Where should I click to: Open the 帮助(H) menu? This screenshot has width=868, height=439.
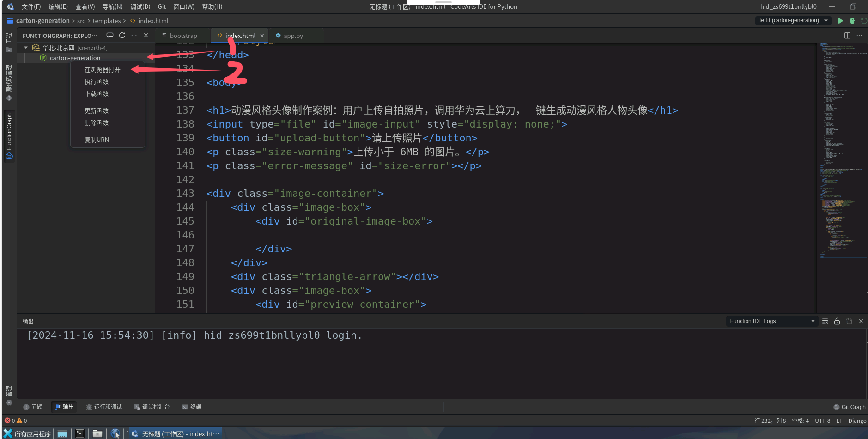coord(212,6)
